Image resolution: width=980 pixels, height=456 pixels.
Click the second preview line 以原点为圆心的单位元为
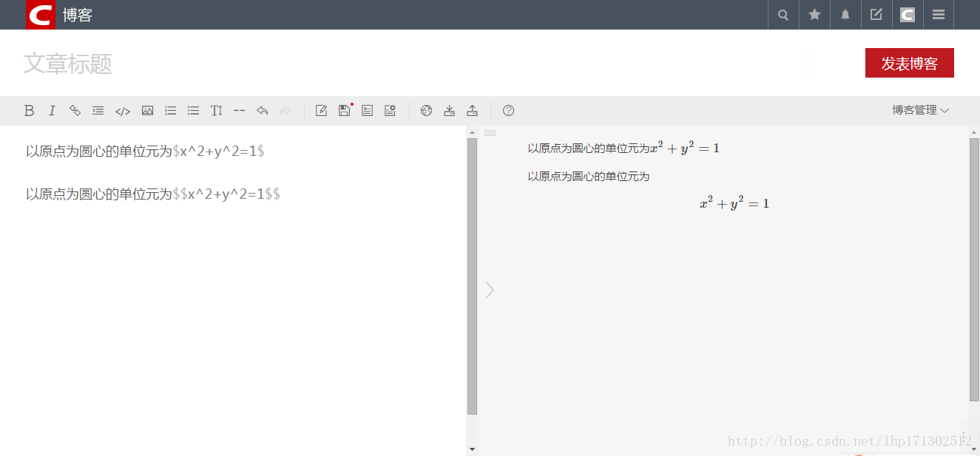pos(589,177)
